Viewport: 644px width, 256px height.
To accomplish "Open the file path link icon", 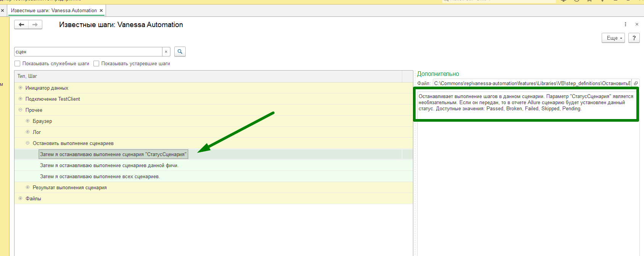I will click(x=636, y=83).
